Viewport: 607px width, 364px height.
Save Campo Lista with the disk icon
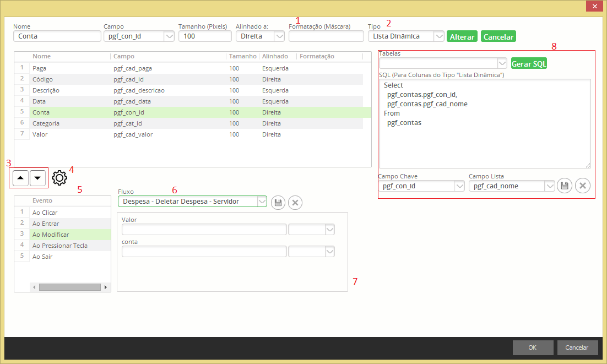(565, 186)
